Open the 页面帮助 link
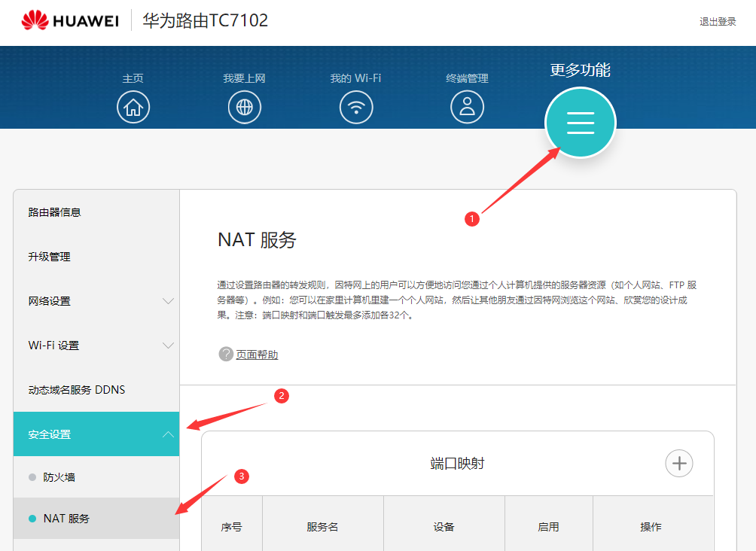The width and height of the screenshot is (756, 551). [x=257, y=355]
